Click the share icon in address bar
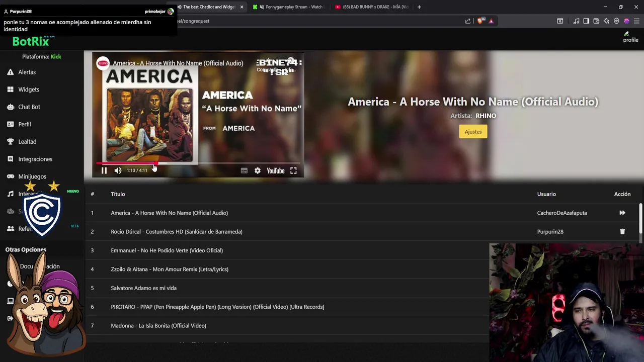Viewport: 644px width, 362px height. (x=468, y=21)
